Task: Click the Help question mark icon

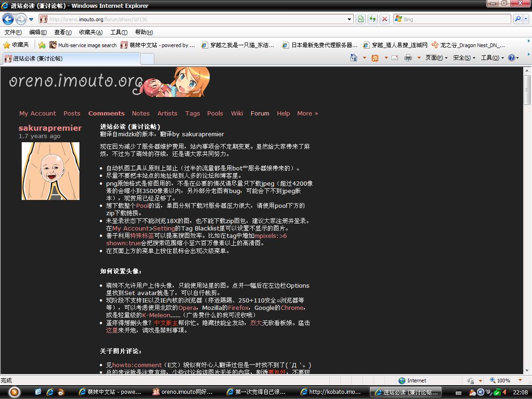Action: coord(511,58)
